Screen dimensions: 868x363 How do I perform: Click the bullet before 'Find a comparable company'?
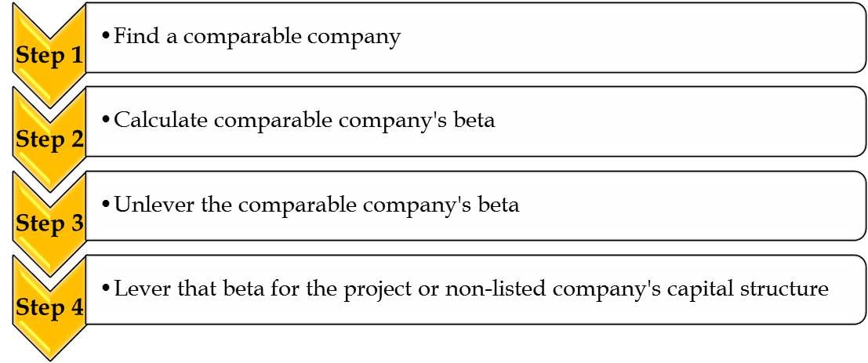pos(106,37)
